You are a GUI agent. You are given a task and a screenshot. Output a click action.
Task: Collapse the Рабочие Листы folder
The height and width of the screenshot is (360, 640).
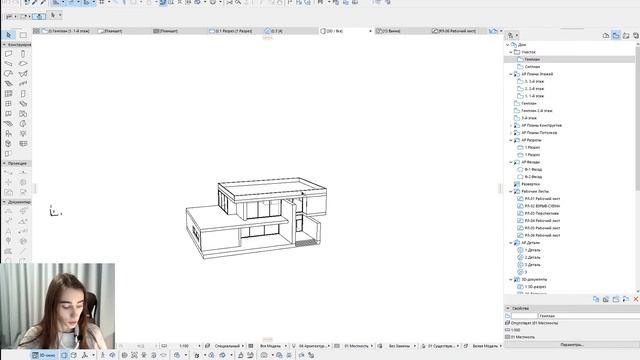[x=511, y=191]
